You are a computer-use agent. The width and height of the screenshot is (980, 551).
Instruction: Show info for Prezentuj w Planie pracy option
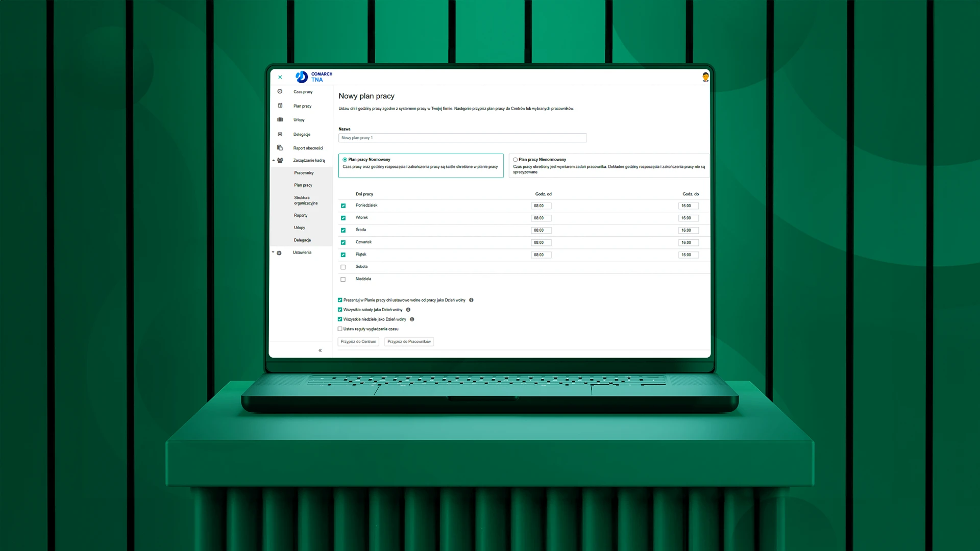click(471, 300)
